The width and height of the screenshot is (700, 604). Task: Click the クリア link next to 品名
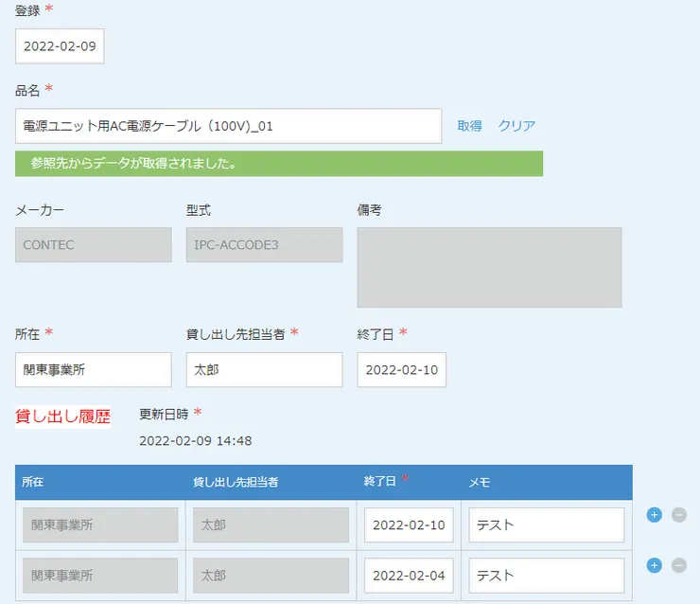click(516, 126)
